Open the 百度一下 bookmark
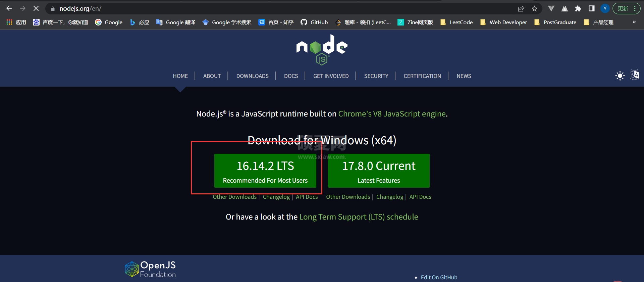The width and height of the screenshot is (644, 282). 60,22
